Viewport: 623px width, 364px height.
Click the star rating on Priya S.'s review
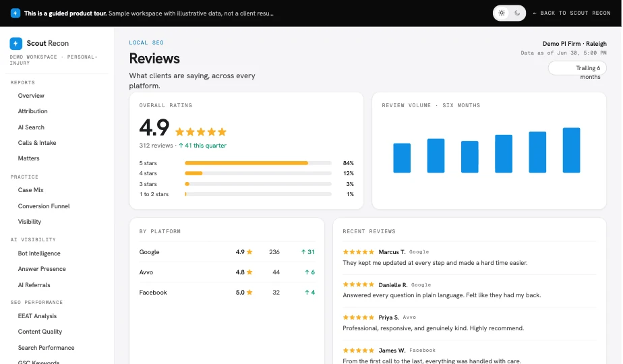pyautogui.click(x=359, y=317)
